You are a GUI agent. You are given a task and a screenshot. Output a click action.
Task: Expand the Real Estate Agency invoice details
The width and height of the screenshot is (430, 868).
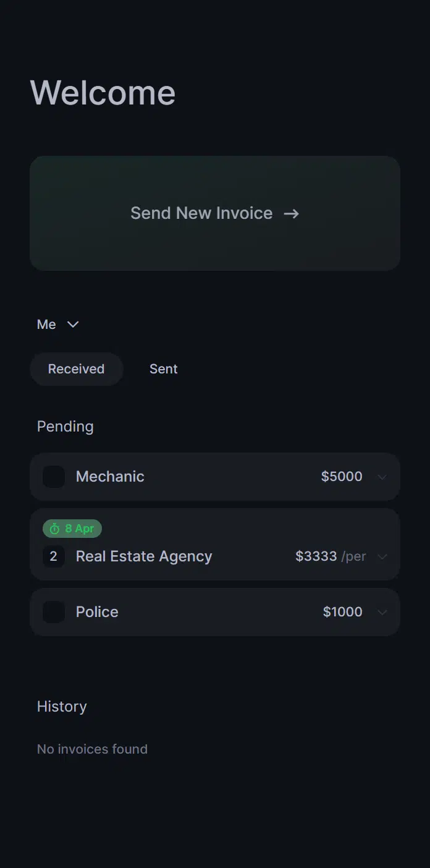[x=382, y=556]
